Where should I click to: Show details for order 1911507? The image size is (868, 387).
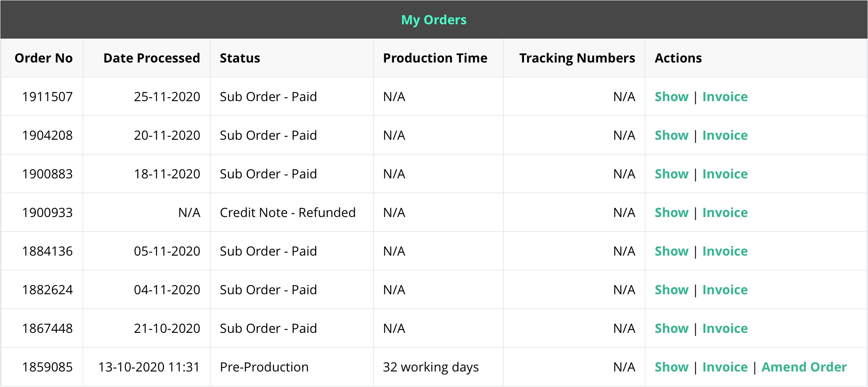pyautogui.click(x=671, y=97)
